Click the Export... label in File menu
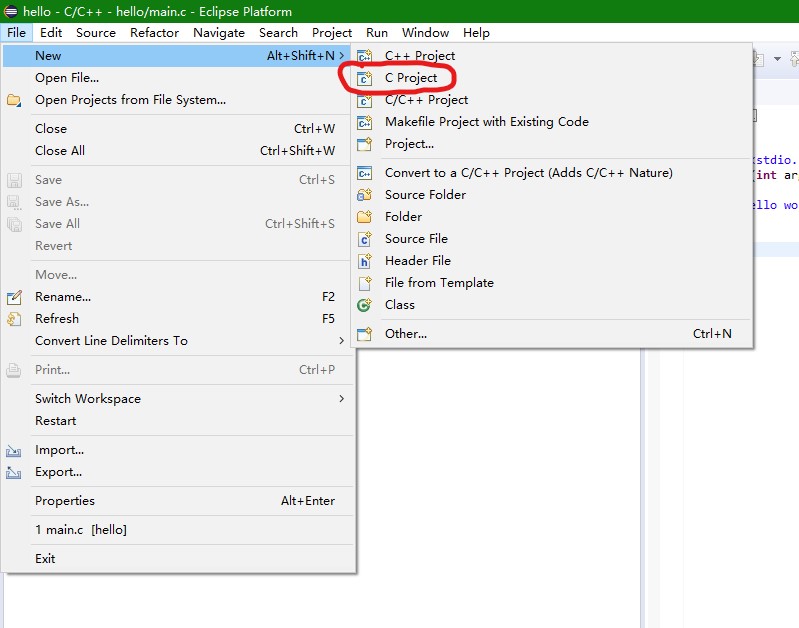This screenshot has height=628, width=799. pos(59,473)
